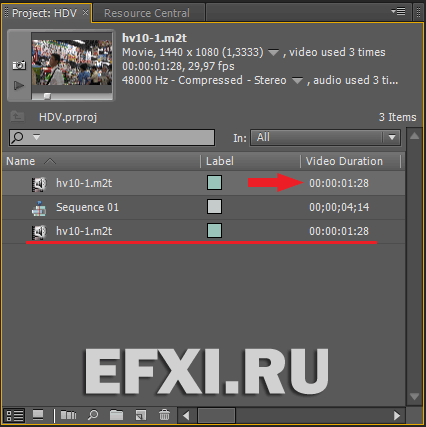Click the last hv10-1.m2t duration 00:00:01:28
This screenshot has width=426, height=427.
tap(339, 231)
